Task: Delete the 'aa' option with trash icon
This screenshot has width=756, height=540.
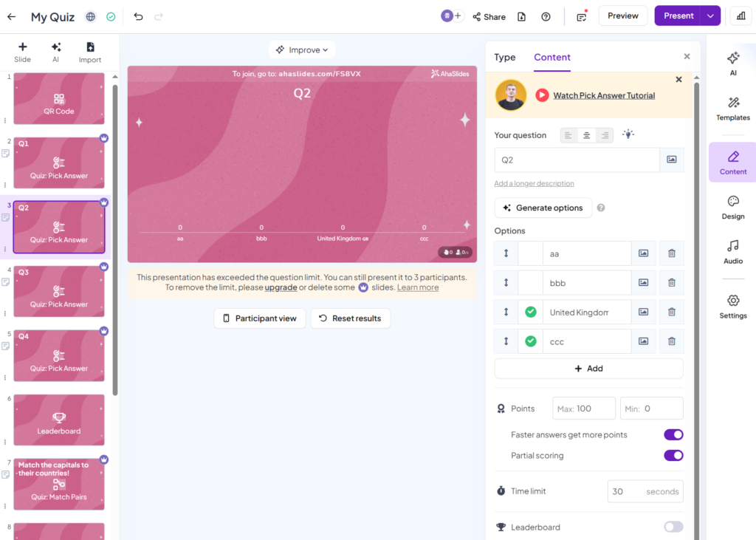Action: click(671, 253)
